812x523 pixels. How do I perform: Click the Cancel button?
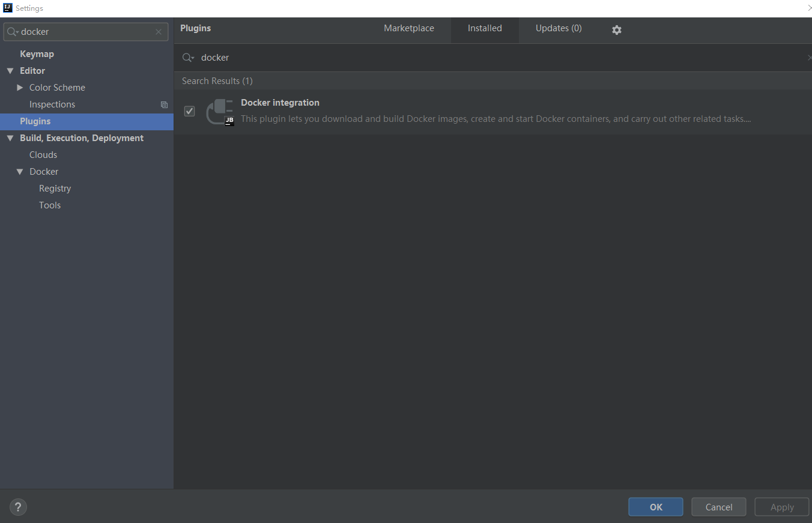tap(719, 507)
